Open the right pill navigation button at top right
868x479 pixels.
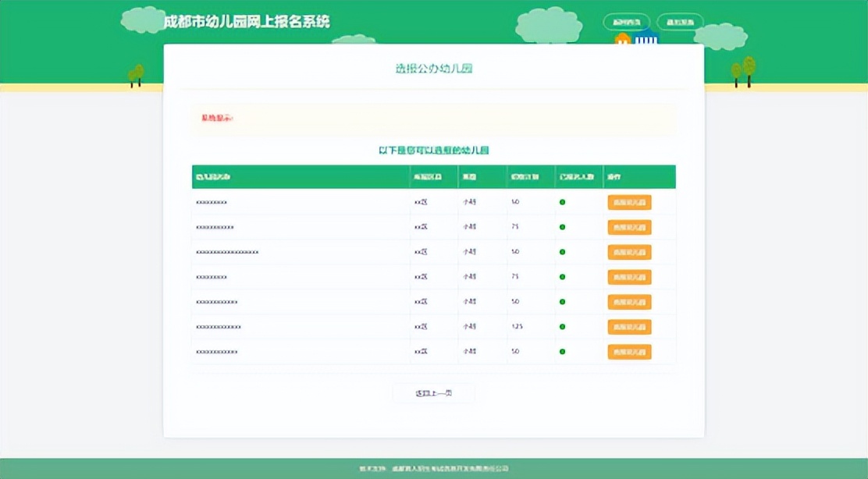(681, 23)
